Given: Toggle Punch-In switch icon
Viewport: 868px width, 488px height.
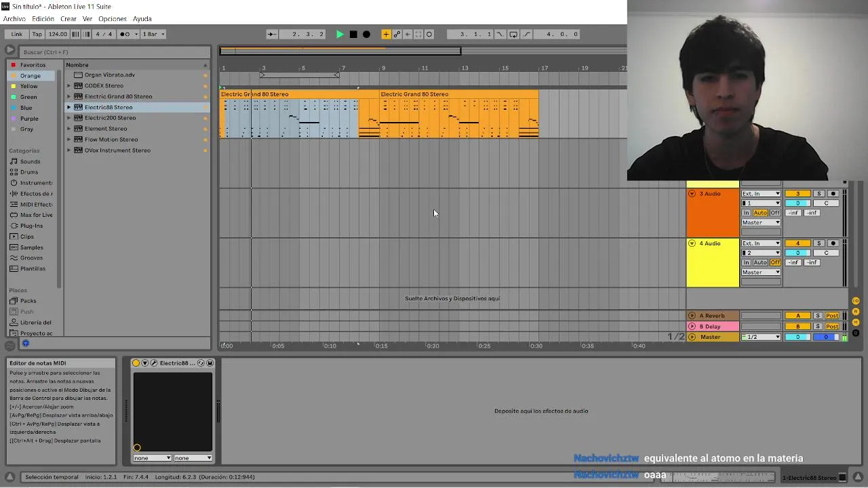Looking at the screenshot, I should 500,34.
